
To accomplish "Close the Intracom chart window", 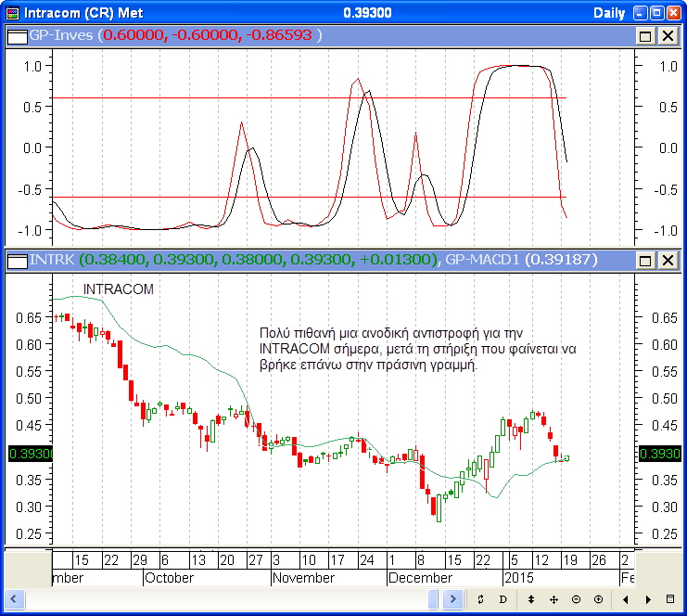I will (673, 13).
